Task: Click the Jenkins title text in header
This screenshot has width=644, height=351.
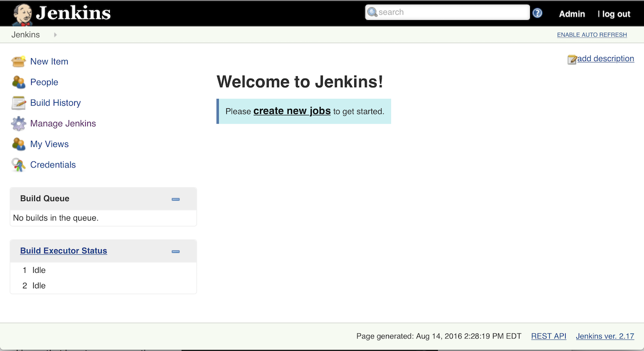Action: pyautogui.click(x=73, y=13)
